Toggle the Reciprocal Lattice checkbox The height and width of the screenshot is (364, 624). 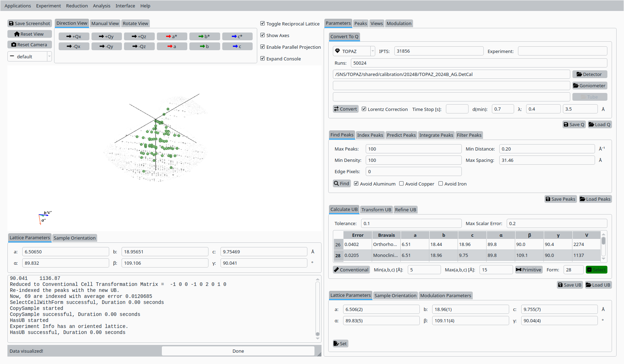[263, 24]
